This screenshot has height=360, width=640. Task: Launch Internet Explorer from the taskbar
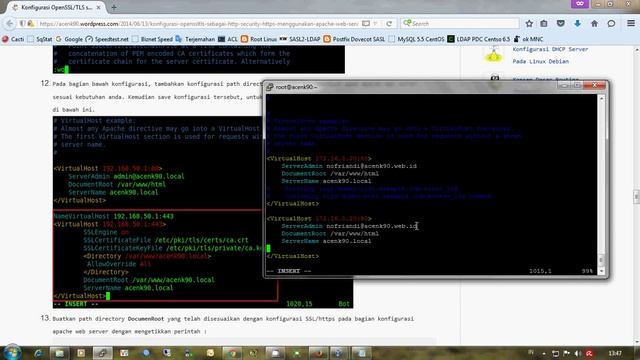(39, 353)
